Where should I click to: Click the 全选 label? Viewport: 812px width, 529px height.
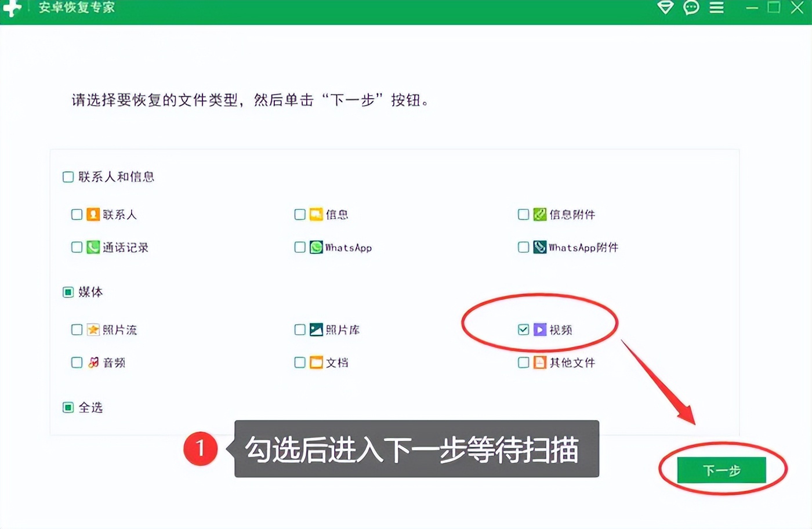[90, 407]
